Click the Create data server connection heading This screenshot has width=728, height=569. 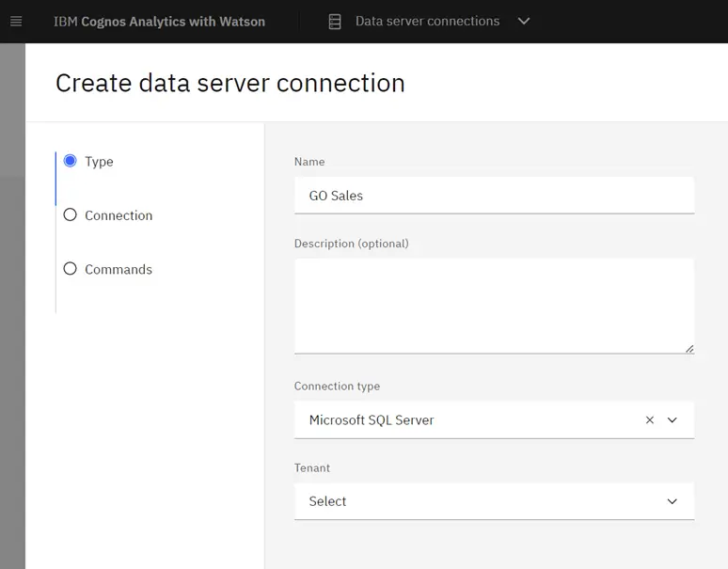[230, 84]
